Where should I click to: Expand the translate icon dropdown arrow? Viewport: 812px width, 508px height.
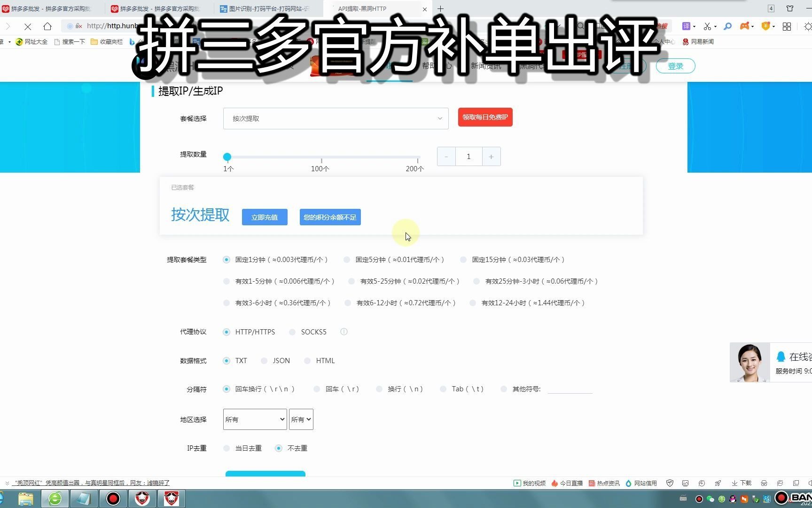point(694,27)
